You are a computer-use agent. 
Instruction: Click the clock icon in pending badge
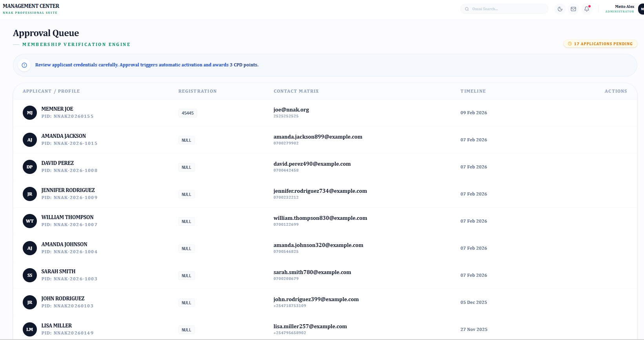coord(570,44)
